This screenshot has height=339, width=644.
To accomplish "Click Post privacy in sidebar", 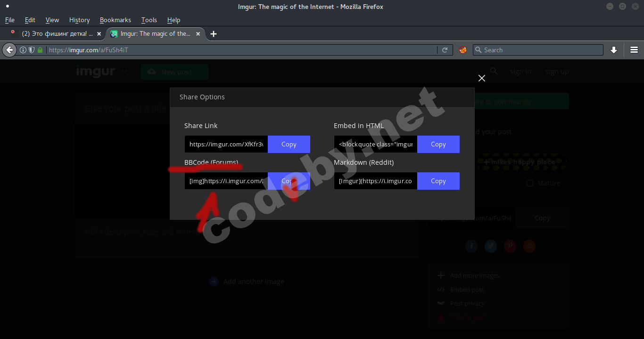I will click(x=461, y=304).
